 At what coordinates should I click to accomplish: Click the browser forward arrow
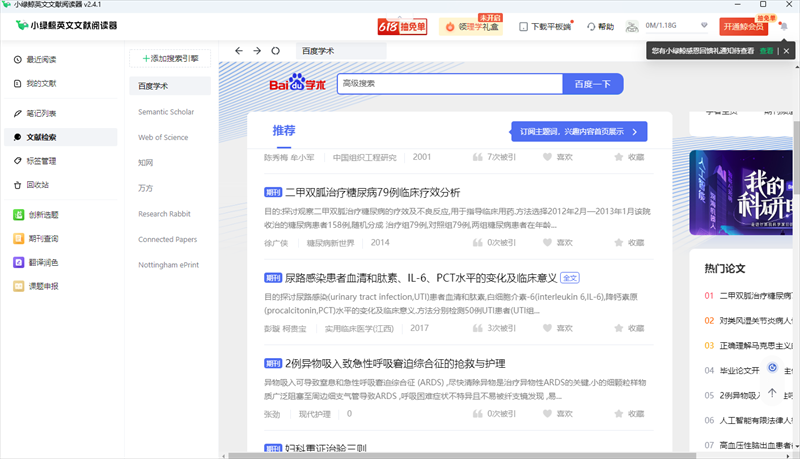pos(257,50)
